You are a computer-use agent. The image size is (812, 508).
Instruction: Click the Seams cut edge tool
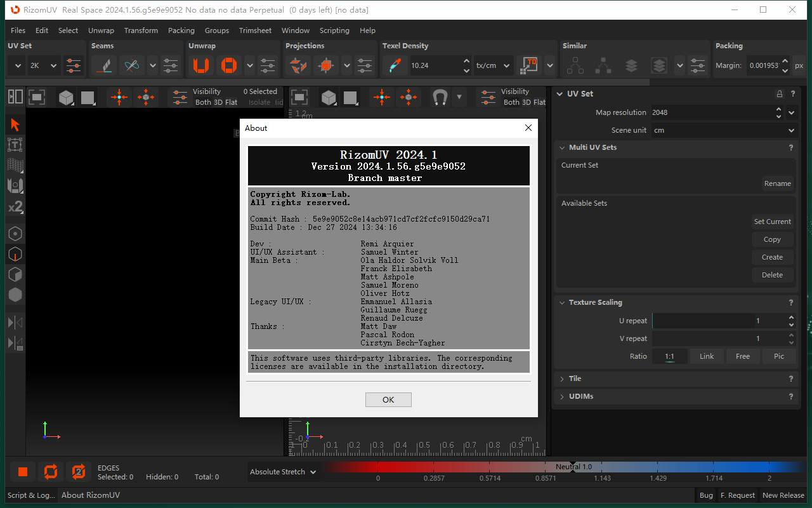105,65
